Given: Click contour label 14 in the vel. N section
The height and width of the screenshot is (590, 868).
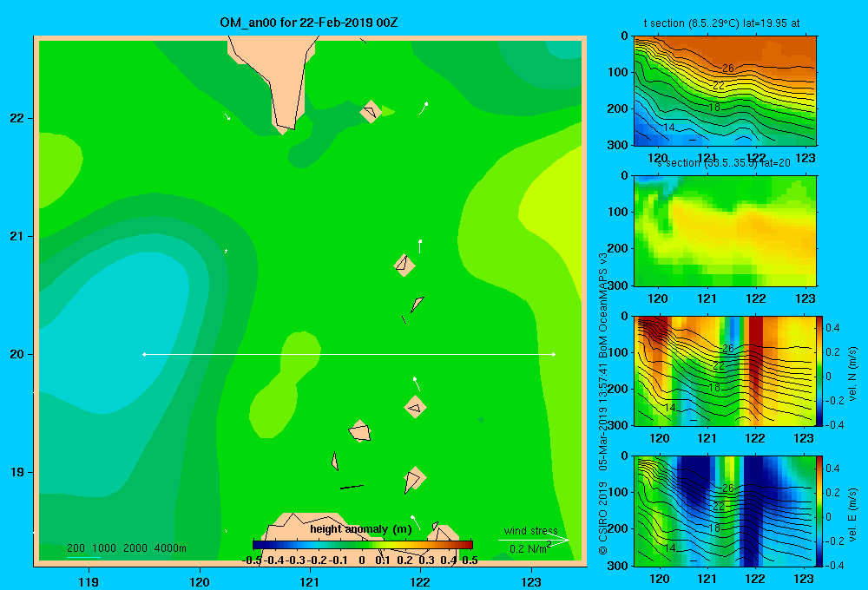Looking at the screenshot, I should pos(670,408).
